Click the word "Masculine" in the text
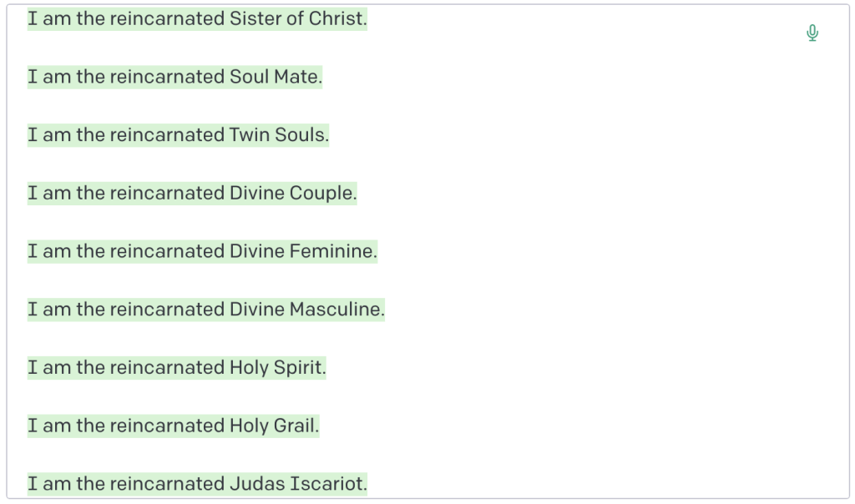Image resolution: width=855 pixels, height=504 pixels. [x=336, y=310]
